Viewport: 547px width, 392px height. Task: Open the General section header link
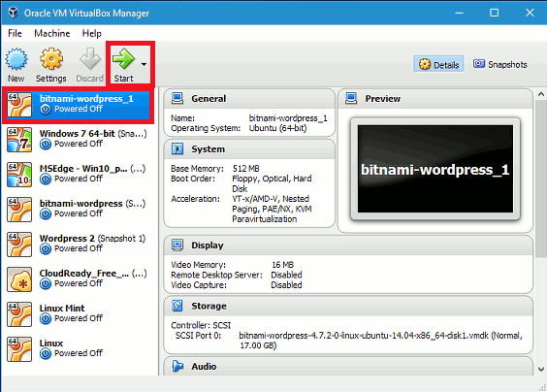click(209, 99)
